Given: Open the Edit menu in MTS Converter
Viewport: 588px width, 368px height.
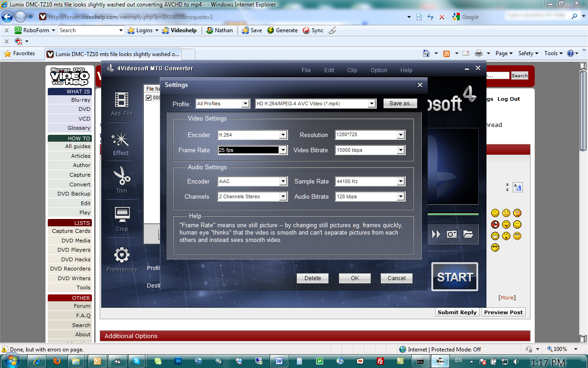Looking at the screenshot, I should (x=329, y=70).
